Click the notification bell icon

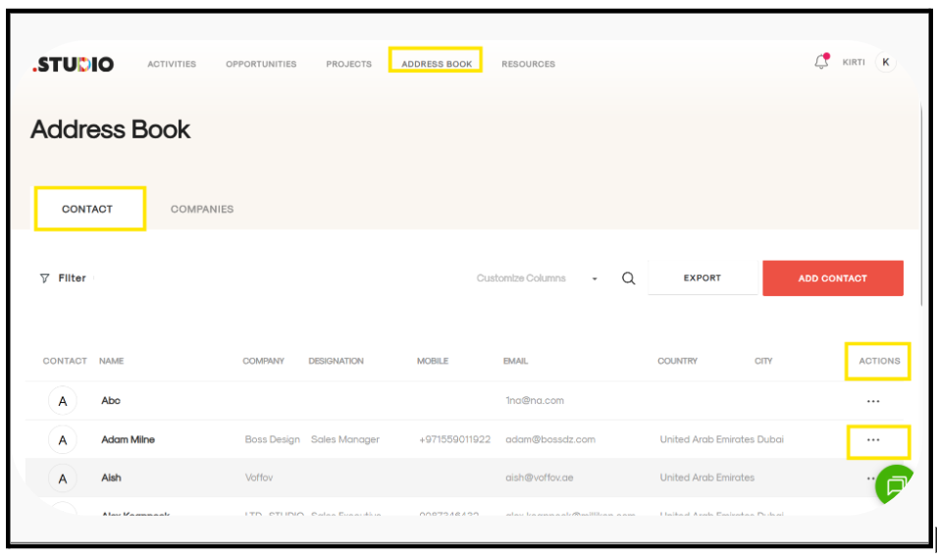(821, 62)
